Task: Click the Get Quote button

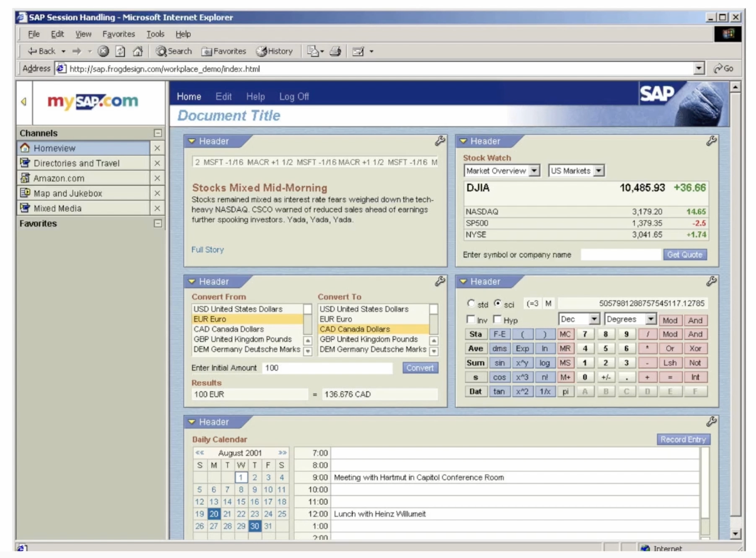Action: coord(684,254)
